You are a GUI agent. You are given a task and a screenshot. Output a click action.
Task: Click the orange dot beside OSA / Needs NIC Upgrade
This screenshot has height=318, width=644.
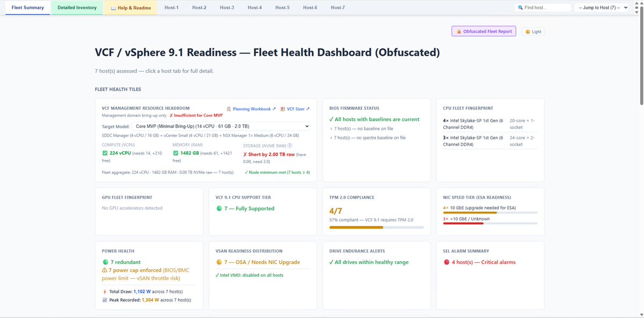[x=218, y=262]
